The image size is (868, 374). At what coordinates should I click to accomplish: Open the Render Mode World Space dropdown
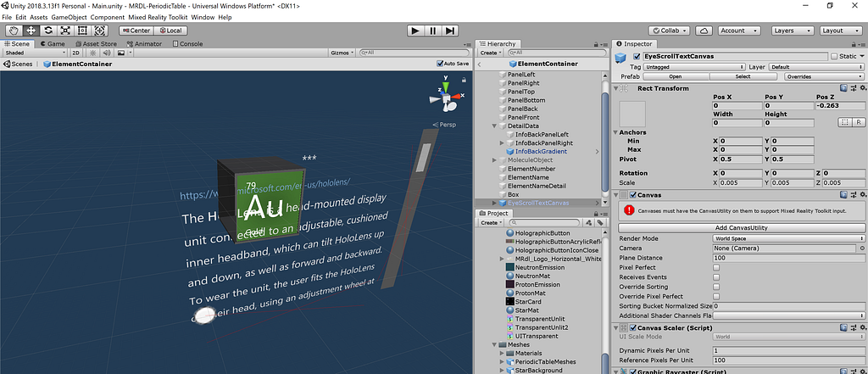tap(788, 239)
